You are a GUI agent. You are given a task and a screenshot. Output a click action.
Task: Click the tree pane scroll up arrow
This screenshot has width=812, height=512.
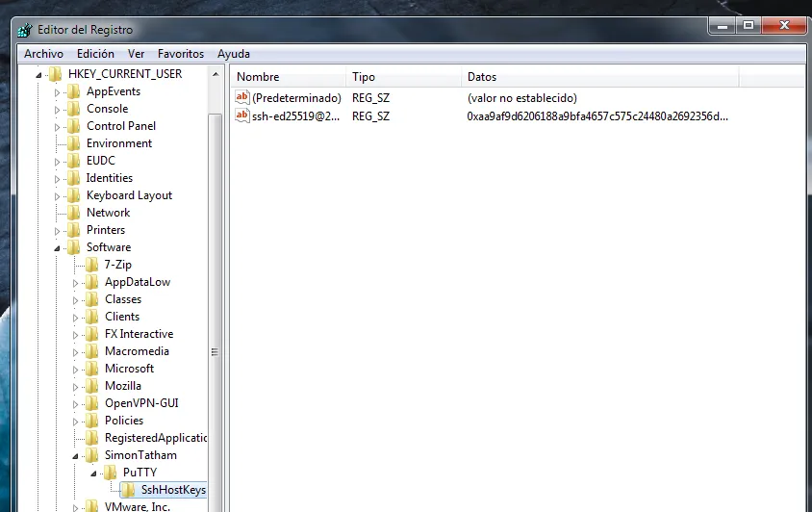pyautogui.click(x=216, y=75)
